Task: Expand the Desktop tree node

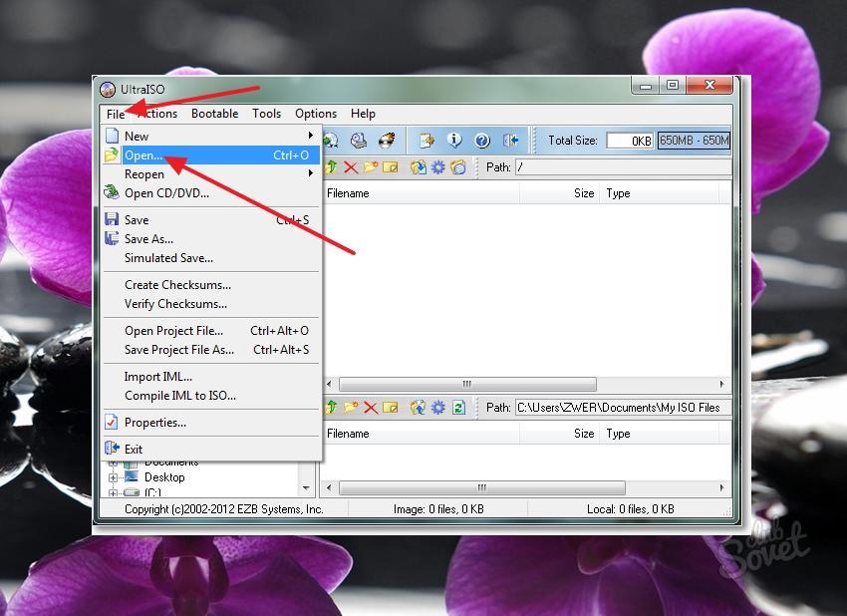Action: (114, 477)
